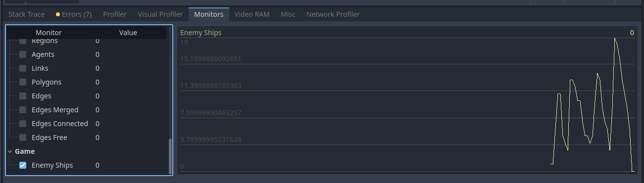Select the Misc tab
The height and width of the screenshot is (183, 644).
point(288,14)
